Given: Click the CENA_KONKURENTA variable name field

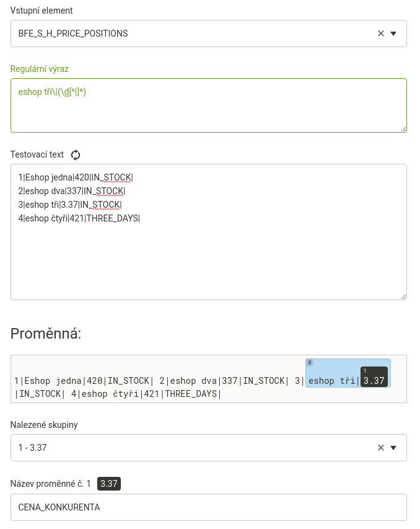Looking at the screenshot, I should pos(209,507).
